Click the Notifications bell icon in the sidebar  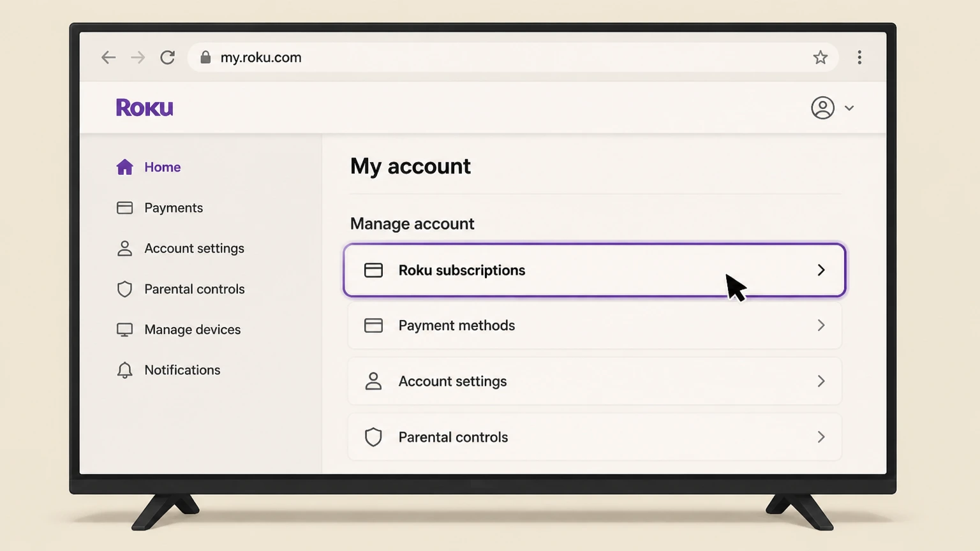[x=124, y=371]
